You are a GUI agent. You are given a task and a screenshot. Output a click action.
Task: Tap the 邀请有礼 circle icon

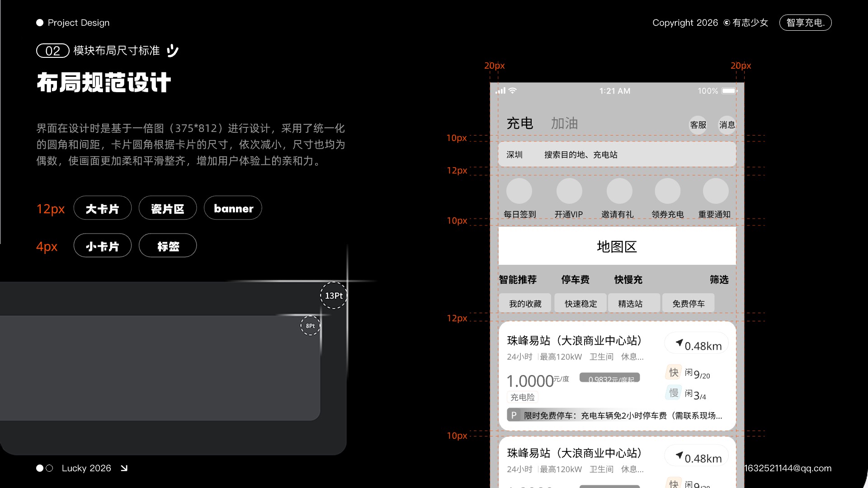(x=619, y=191)
